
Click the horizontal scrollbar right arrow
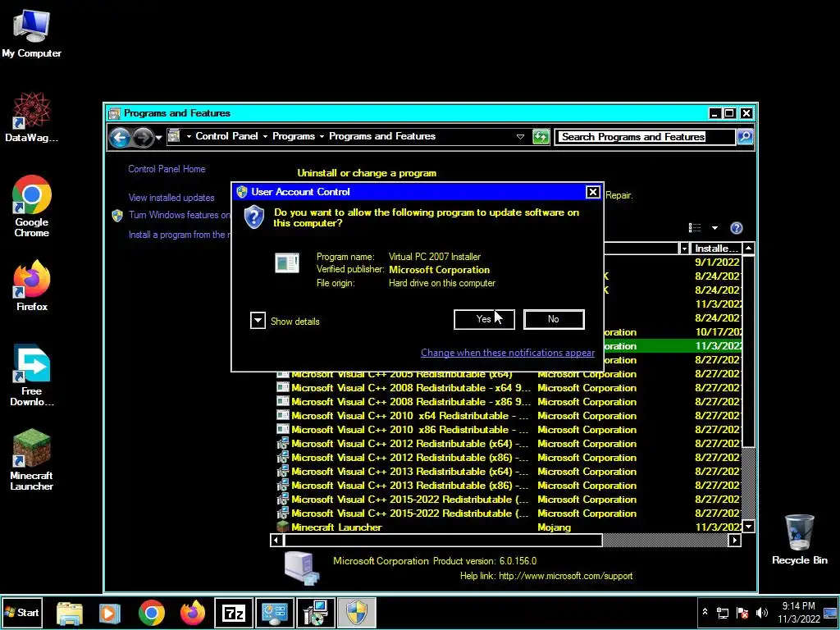coord(735,541)
